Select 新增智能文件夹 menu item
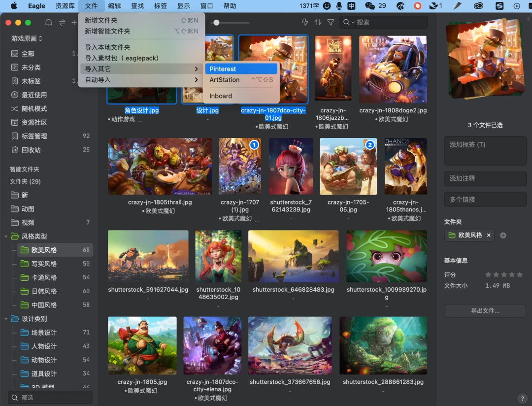532x406 pixels. [x=141, y=31]
